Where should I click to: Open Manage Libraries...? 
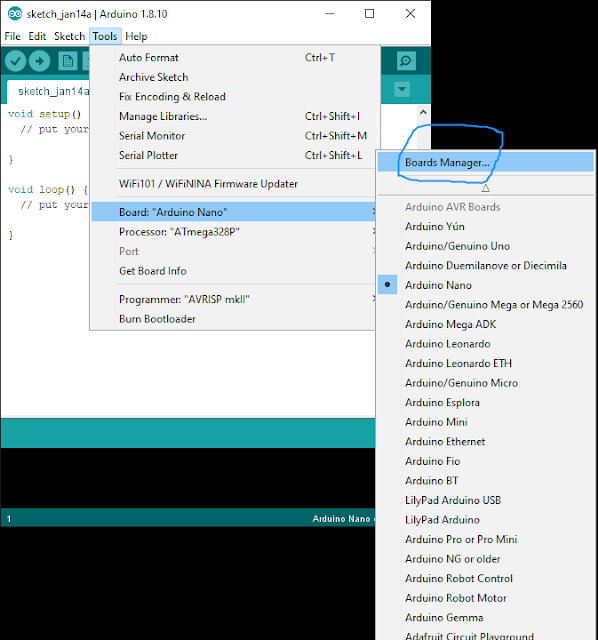click(233, 116)
